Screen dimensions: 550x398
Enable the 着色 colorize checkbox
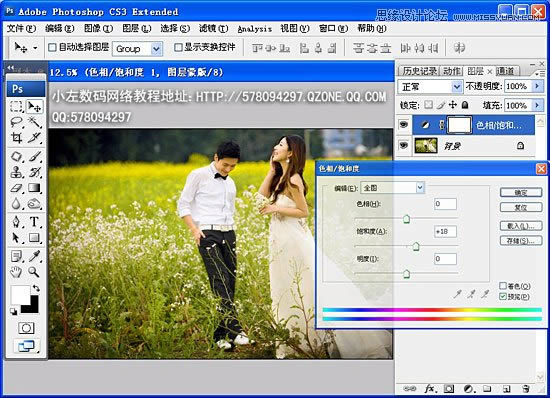point(503,286)
